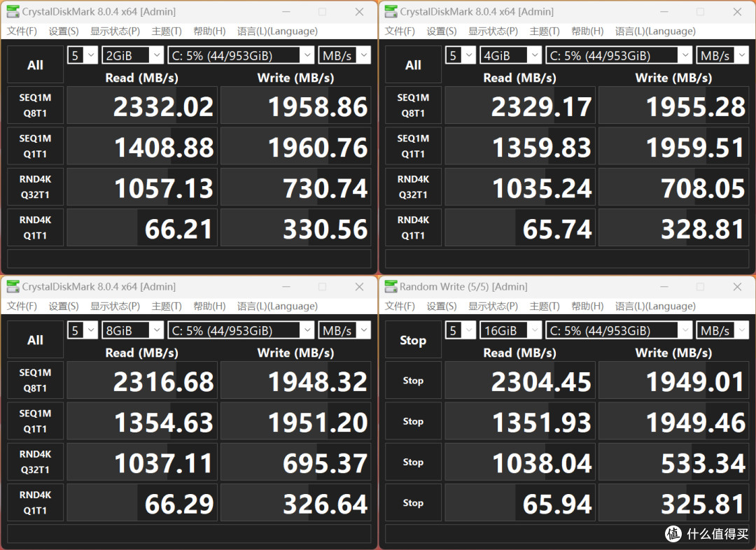Open 设置(S) menu in the 2GiB window
This screenshot has width=756, height=550.
point(63,31)
